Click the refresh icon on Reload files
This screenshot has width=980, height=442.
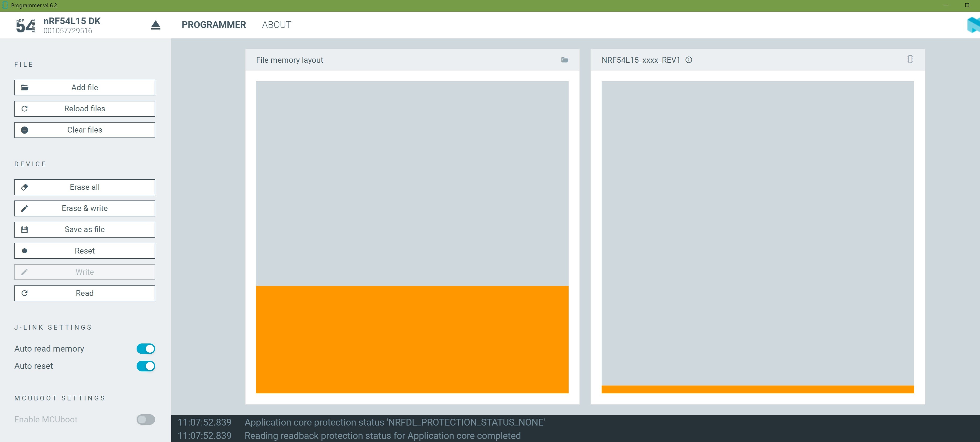point(24,109)
